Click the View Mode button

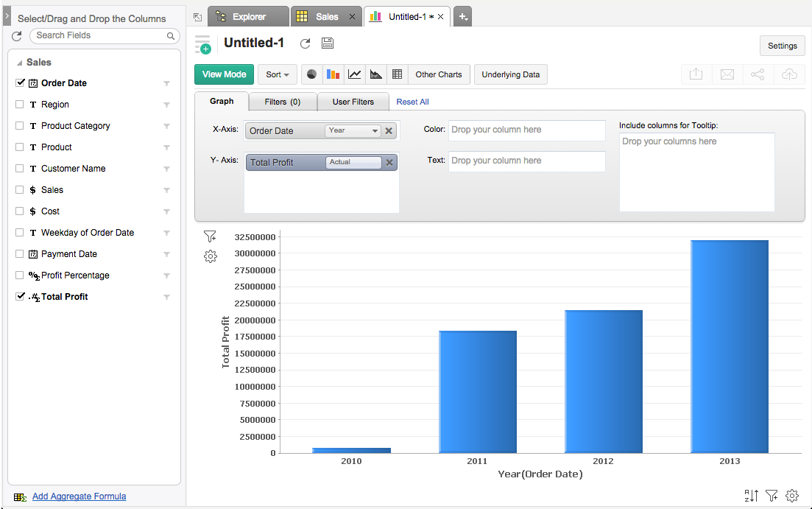224,74
